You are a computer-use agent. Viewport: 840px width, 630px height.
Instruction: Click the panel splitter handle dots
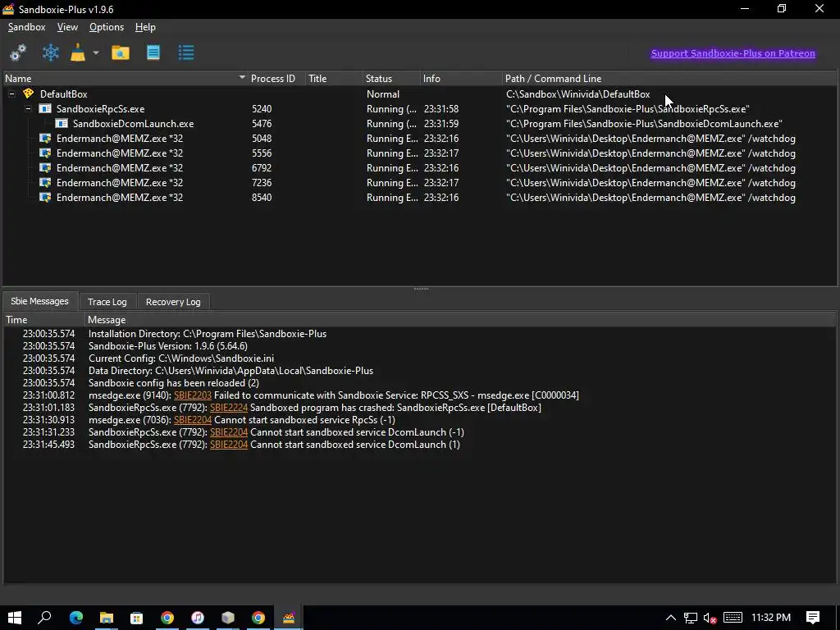pyautogui.click(x=421, y=289)
